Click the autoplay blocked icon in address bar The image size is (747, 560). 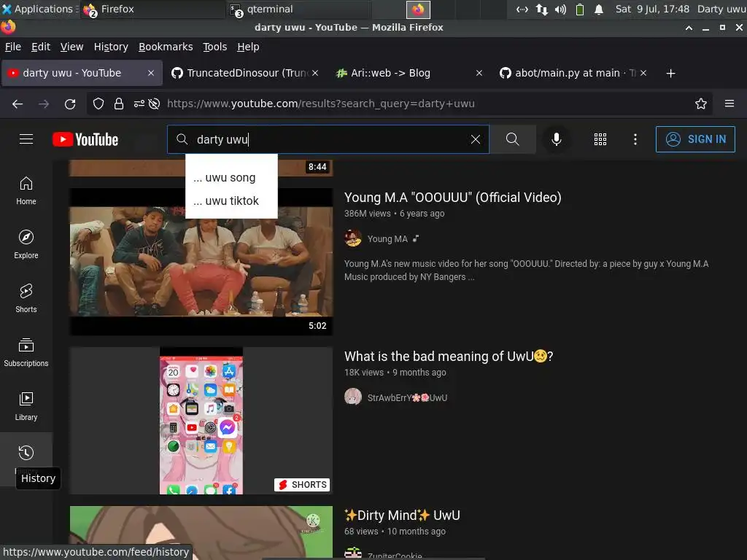click(x=154, y=104)
